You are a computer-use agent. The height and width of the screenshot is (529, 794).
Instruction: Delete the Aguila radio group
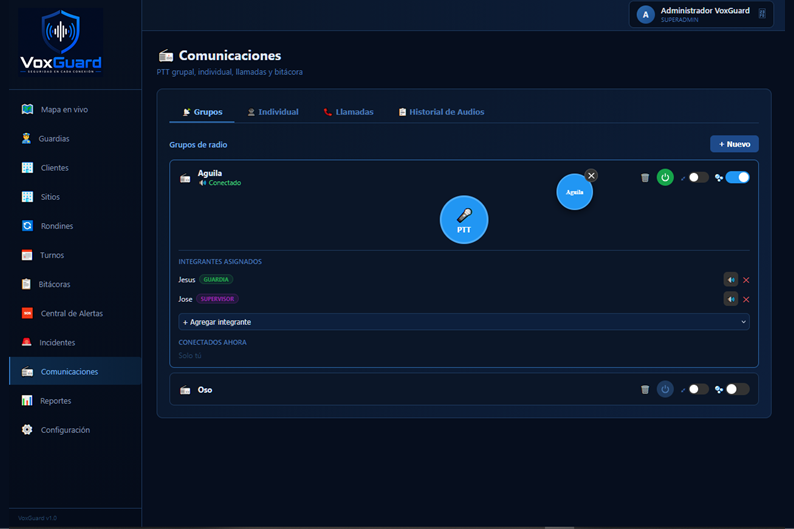tap(645, 178)
